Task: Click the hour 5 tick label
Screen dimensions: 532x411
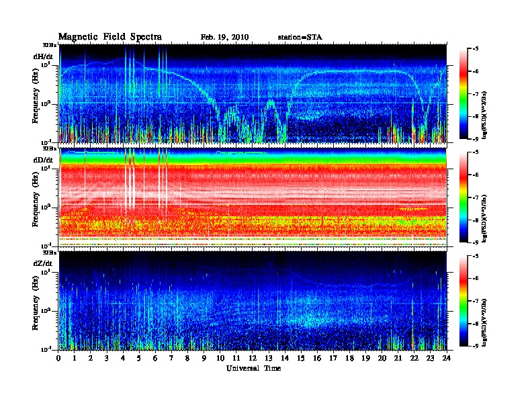Action: (x=139, y=358)
